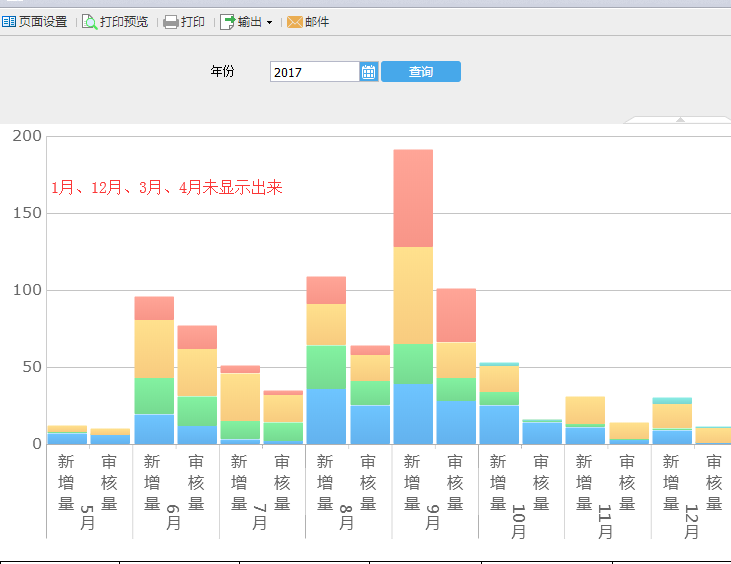The image size is (731, 564).
Task: Select green segment of 8月 审核量 bar
Action: tap(370, 393)
